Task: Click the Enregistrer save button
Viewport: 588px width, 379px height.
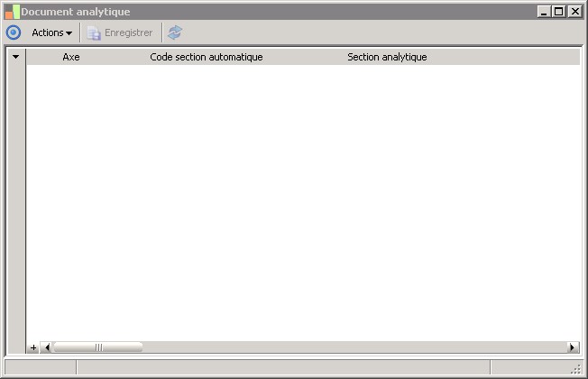Action: tap(120, 33)
